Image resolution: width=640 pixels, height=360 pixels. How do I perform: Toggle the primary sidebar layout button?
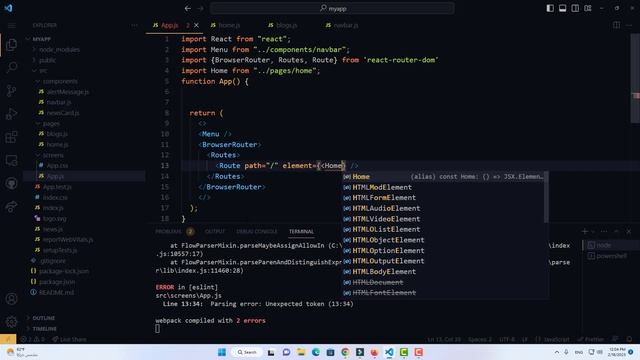click(550, 8)
